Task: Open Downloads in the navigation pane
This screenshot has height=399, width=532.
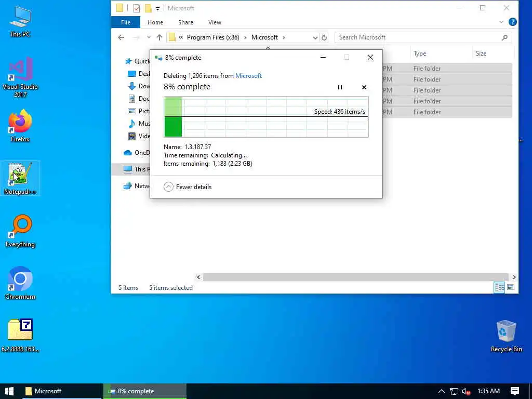Action: [x=138, y=86]
